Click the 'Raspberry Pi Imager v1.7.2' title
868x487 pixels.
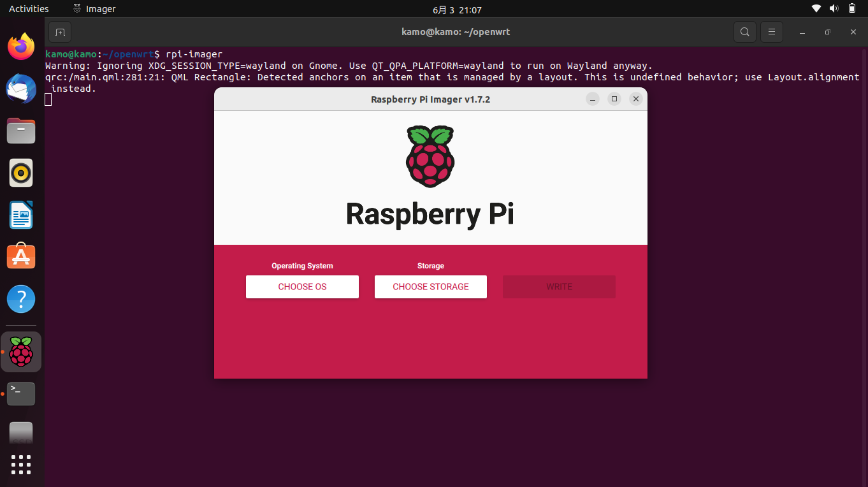pyautogui.click(x=430, y=99)
